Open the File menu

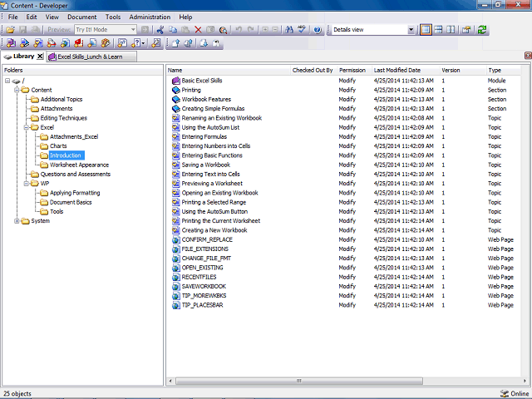coord(13,17)
